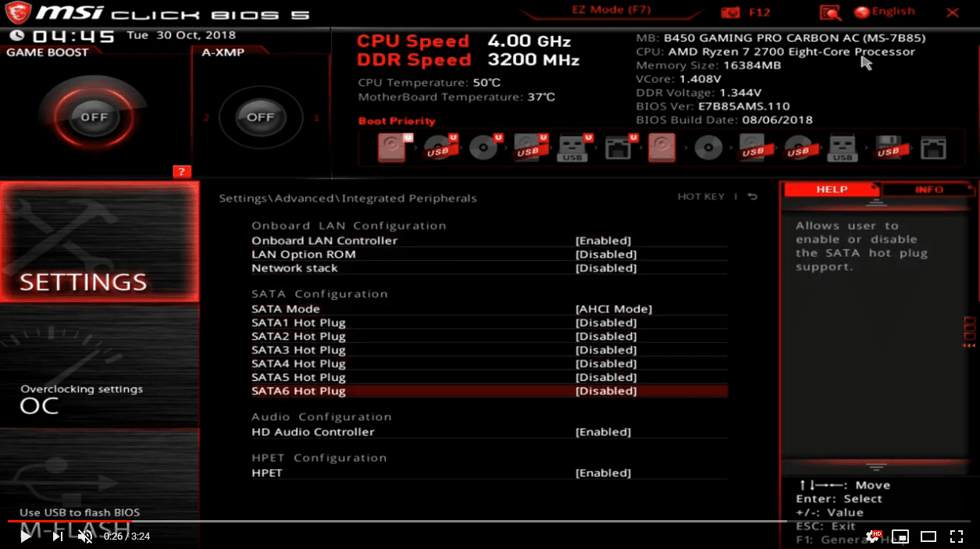The image size is (980, 549).
Task: Open the English language selector globe
Action: (x=862, y=12)
